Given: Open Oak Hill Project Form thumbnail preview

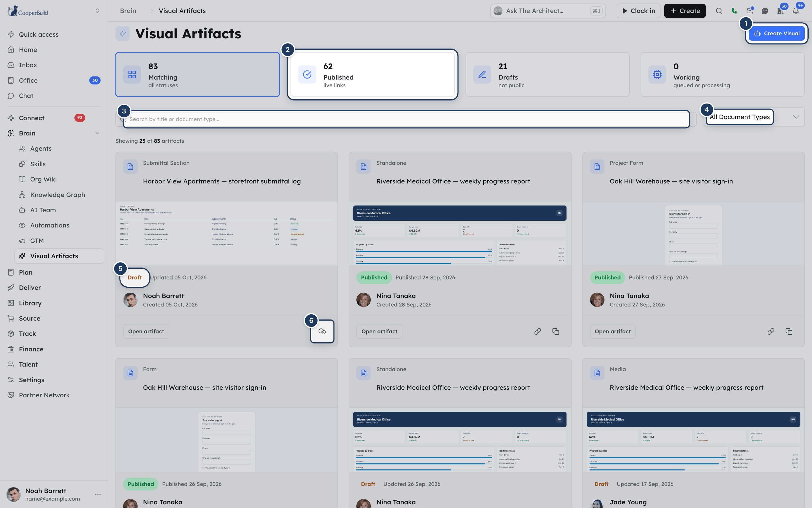Looking at the screenshot, I should pos(693,233).
